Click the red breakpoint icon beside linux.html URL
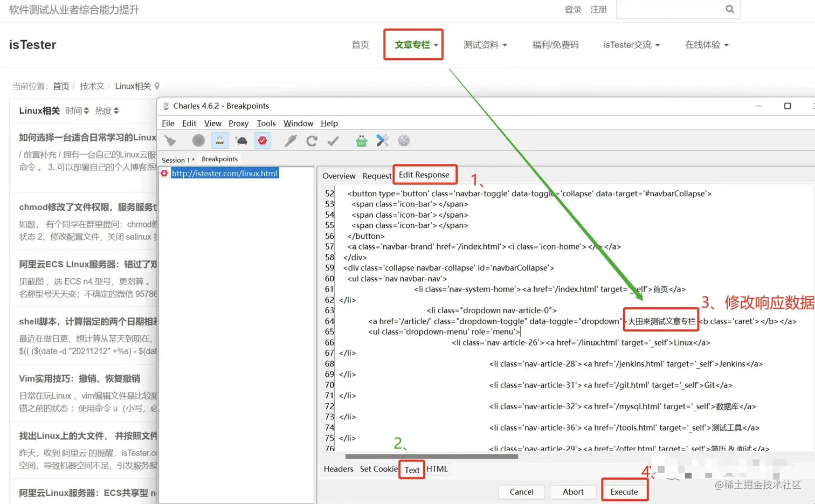This screenshot has height=504, width=815. click(164, 174)
